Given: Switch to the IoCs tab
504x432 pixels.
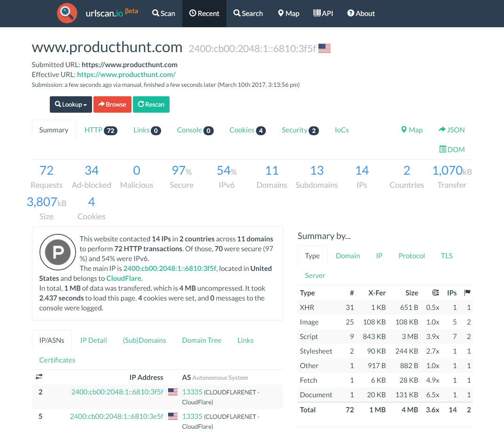Looking at the screenshot, I should pyautogui.click(x=341, y=130).
